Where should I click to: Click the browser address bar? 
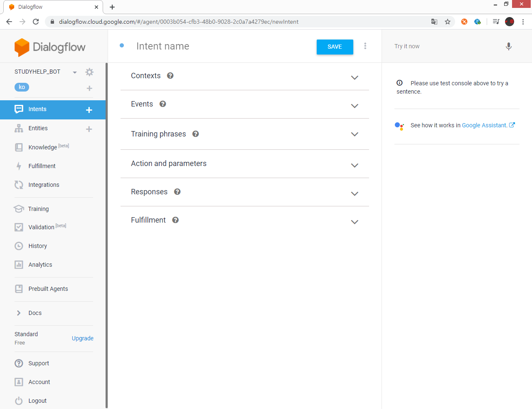coord(239,22)
